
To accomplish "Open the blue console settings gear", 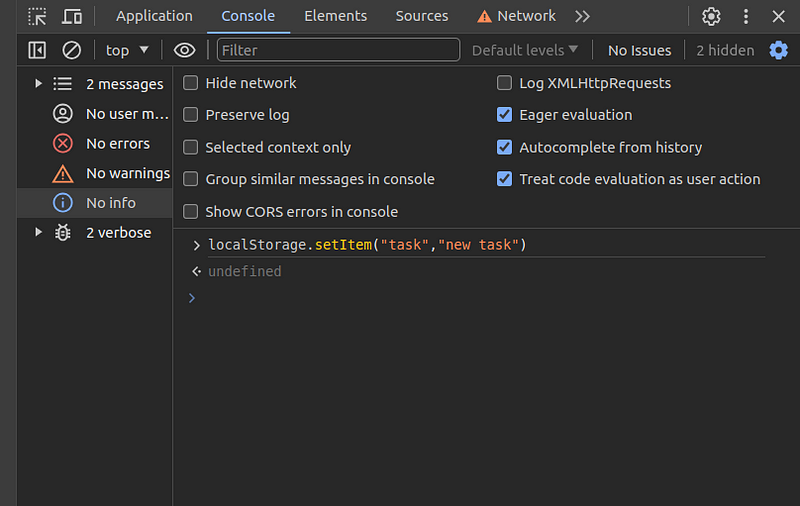I will (778, 50).
